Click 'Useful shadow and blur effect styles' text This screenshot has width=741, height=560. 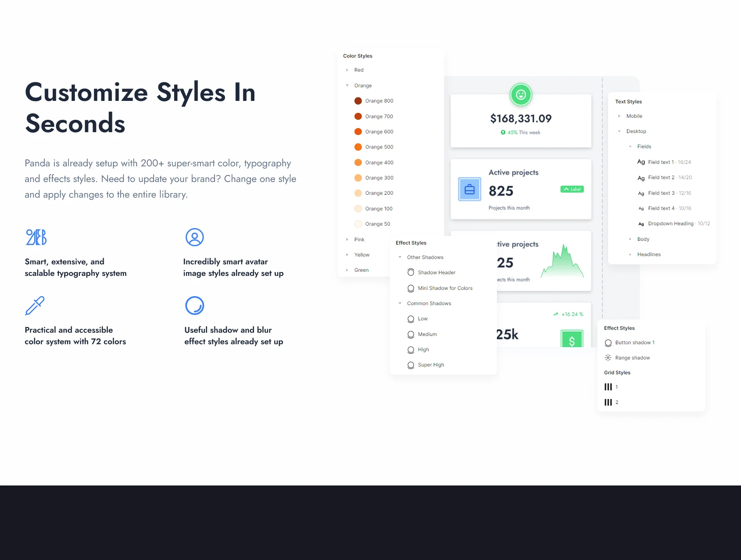(234, 336)
